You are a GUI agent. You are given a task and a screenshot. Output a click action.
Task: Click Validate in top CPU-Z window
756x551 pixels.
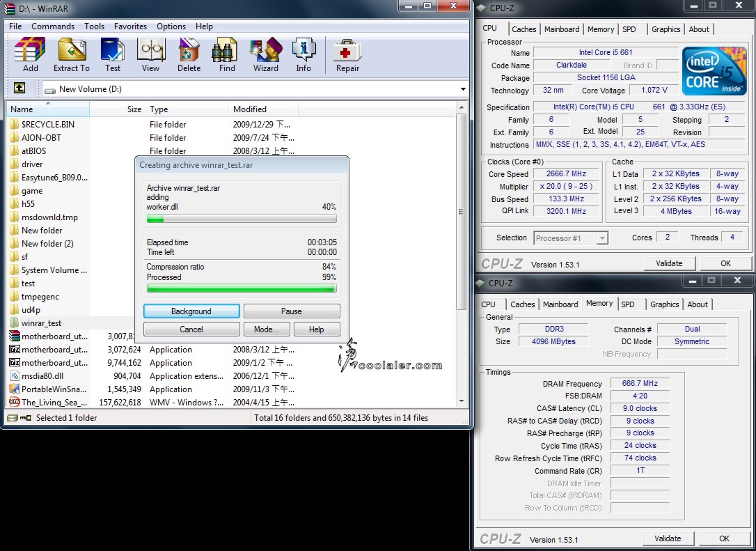669,263
